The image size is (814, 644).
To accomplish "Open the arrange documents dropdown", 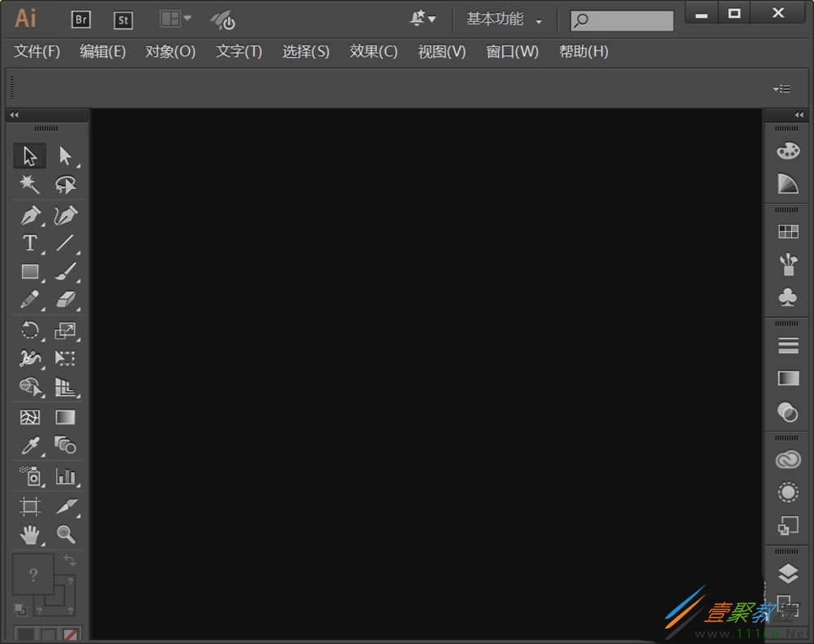I will (x=175, y=20).
